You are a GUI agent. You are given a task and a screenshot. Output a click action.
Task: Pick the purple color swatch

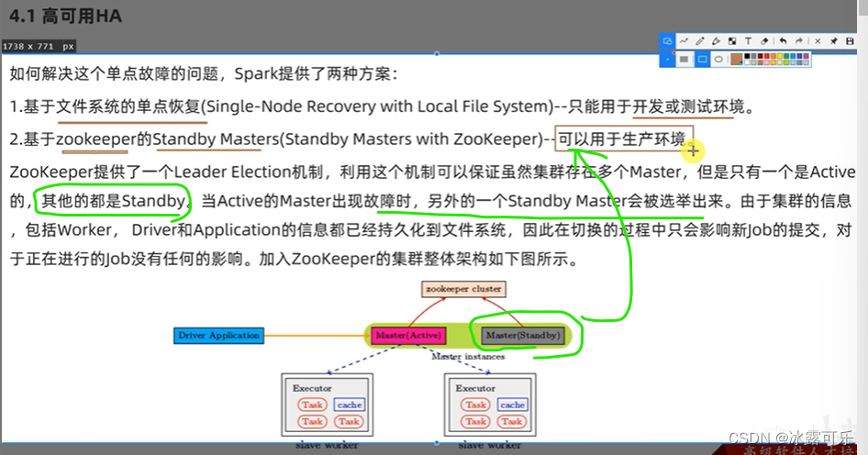pos(806,56)
